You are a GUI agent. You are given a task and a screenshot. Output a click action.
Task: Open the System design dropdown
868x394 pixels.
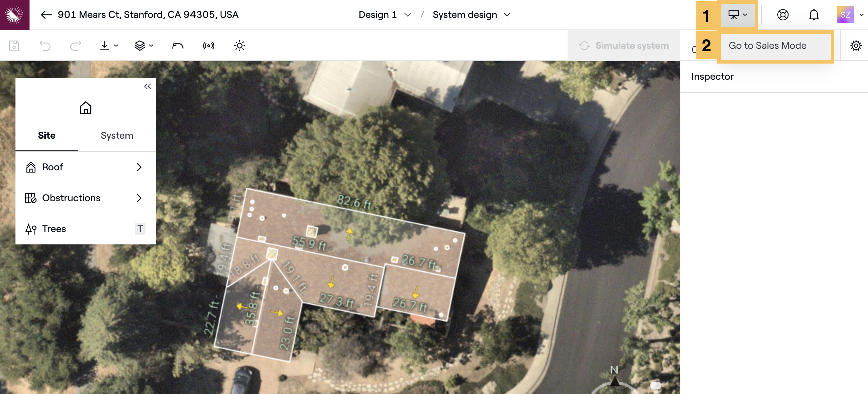[471, 15]
